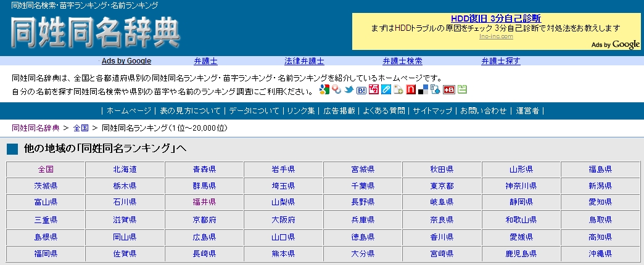Click the 同姓同名辞典 site logo
The width and height of the screenshot is (644, 265).
coord(95,33)
